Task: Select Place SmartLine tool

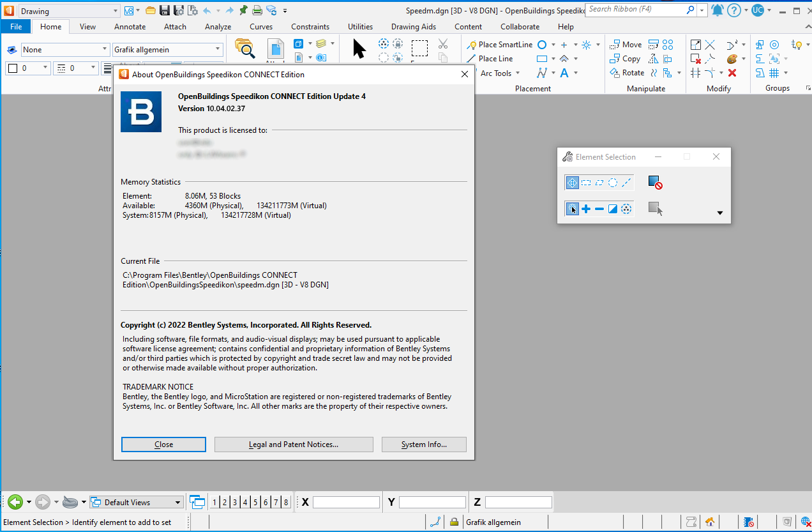Action: pyautogui.click(x=500, y=45)
